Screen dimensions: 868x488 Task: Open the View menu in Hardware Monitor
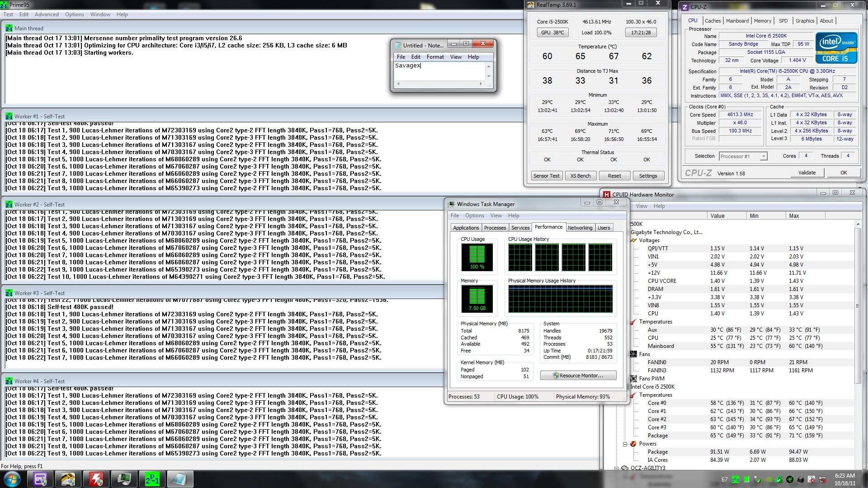642,206
